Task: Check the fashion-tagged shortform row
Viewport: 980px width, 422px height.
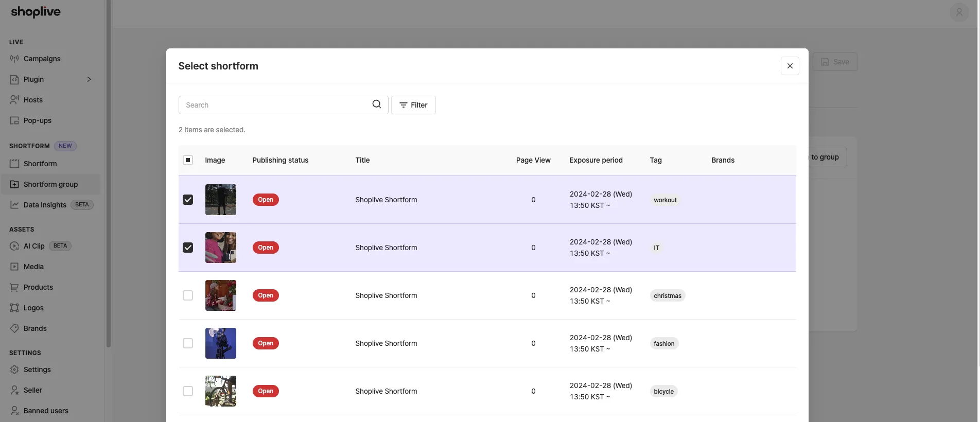Action: [x=188, y=343]
